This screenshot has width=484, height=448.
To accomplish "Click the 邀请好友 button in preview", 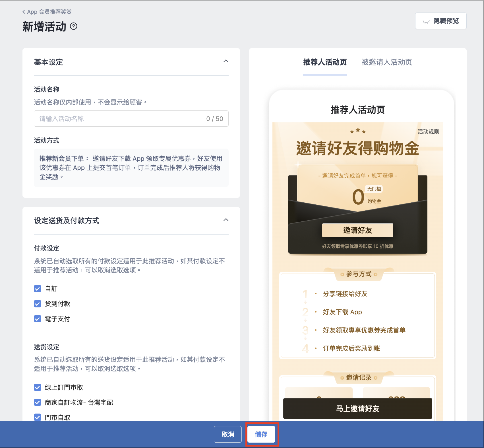I will click(358, 230).
